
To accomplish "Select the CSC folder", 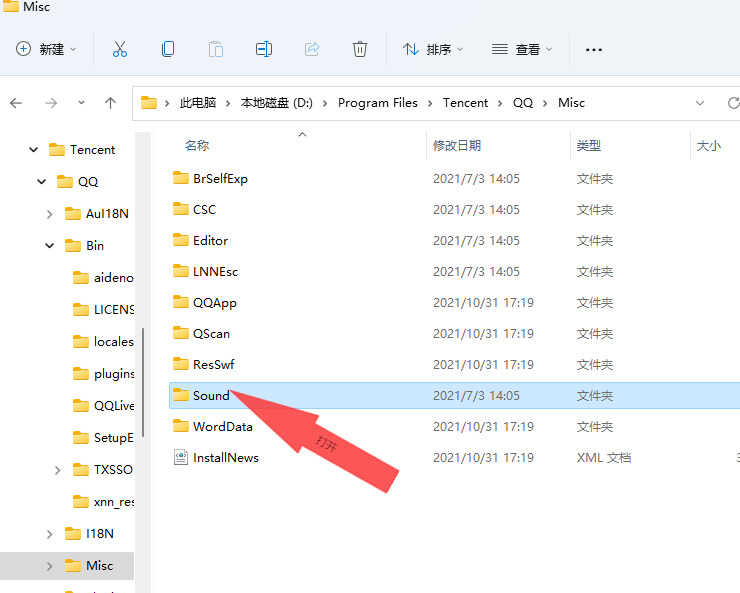I will 204,209.
